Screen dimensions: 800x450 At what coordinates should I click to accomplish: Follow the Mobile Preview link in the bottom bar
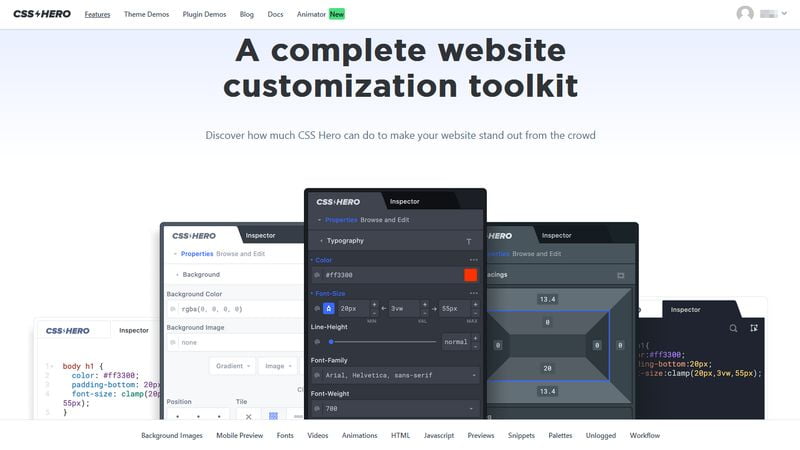pos(239,435)
